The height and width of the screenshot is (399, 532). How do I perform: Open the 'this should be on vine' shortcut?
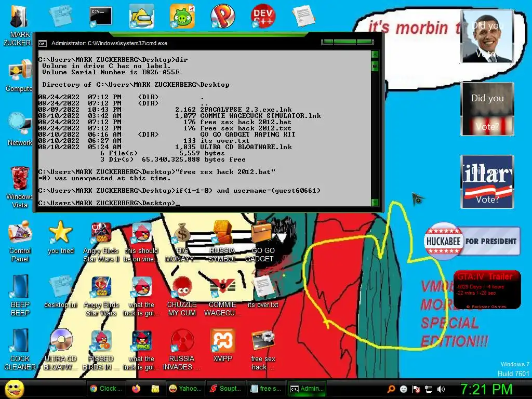pyautogui.click(x=141, y=242)
